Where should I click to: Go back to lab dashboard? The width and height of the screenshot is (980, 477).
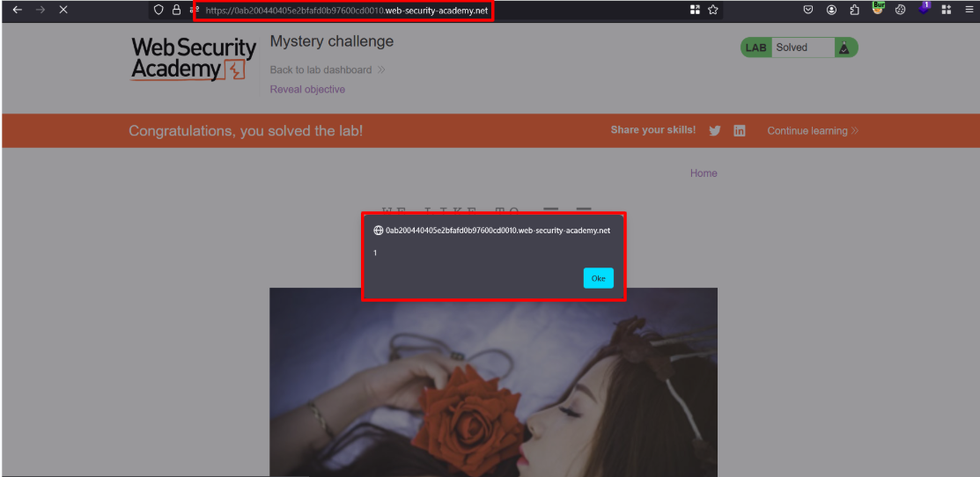click(x=321, y=70)
